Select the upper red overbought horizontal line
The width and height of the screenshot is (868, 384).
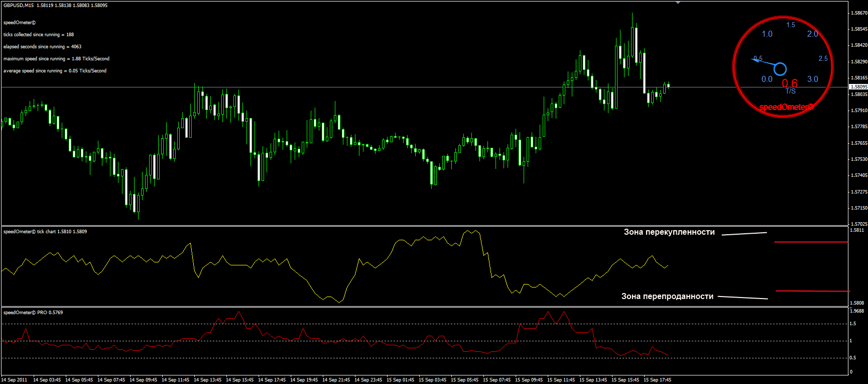pyautogui.click(x=811, y=242)
